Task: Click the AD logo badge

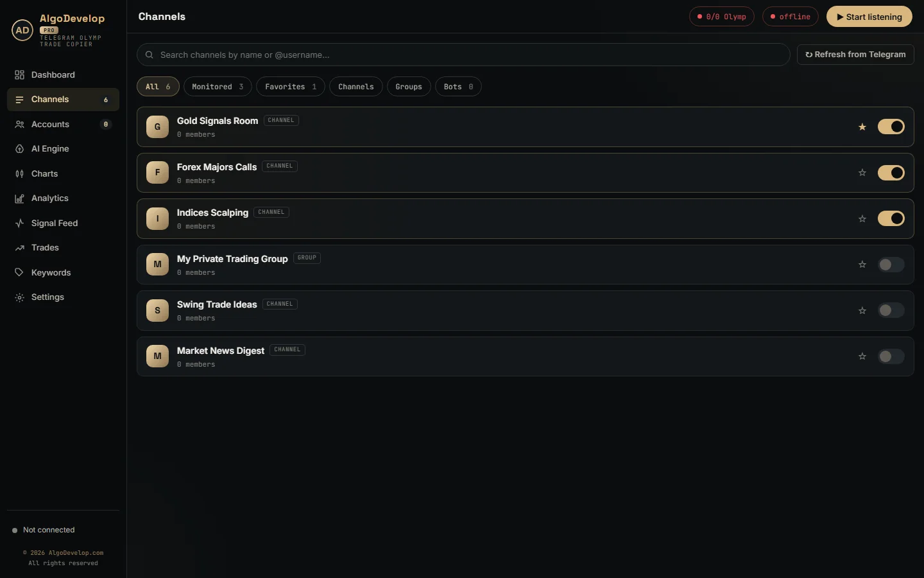Action: (x=22, y=30)
